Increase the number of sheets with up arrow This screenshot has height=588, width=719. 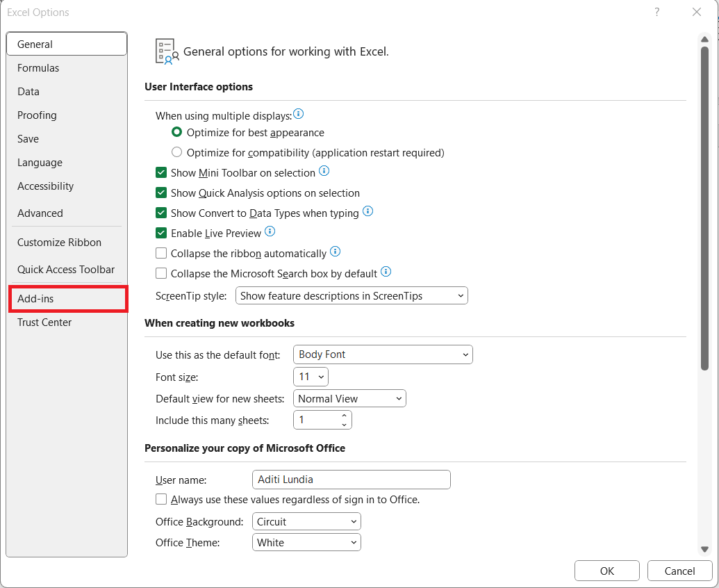[x=344, y=416]
